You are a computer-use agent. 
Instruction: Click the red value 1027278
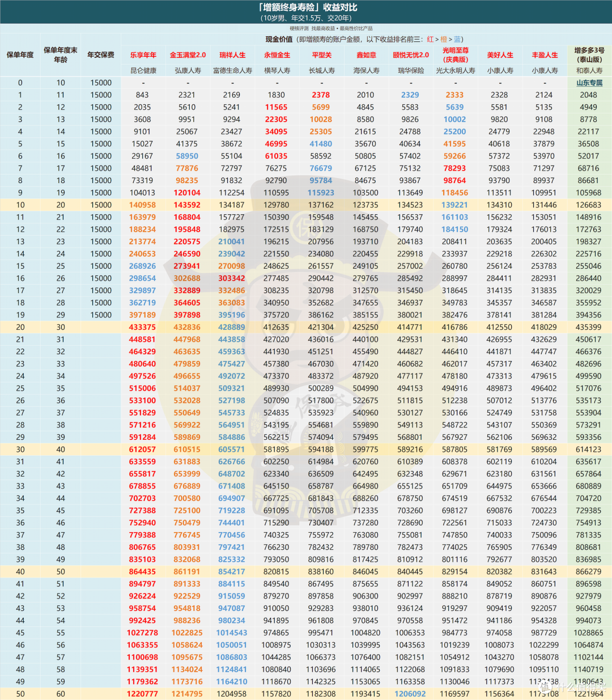point(142,633)
